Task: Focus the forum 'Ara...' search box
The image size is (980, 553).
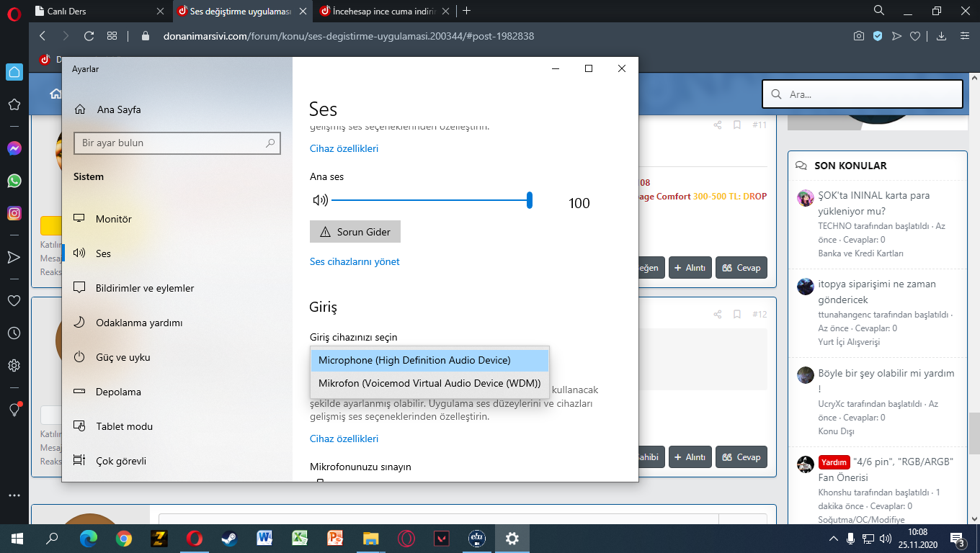Action: pos(863,94)
